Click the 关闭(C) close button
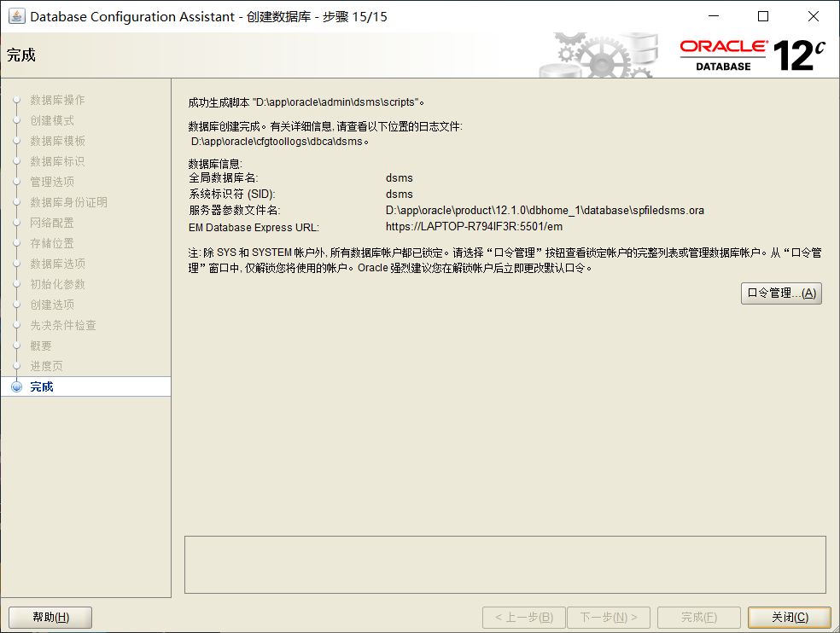 point(789,617)
